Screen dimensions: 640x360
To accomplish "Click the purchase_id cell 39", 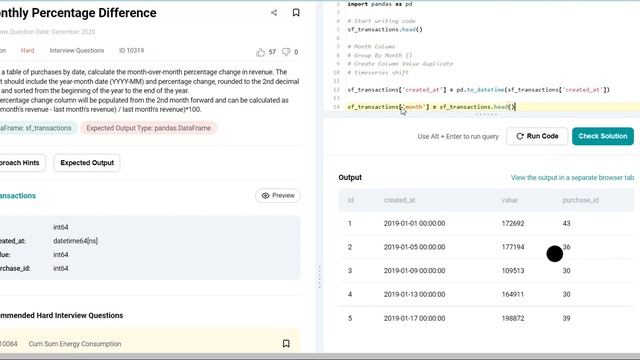I will [x=567, y=318].
